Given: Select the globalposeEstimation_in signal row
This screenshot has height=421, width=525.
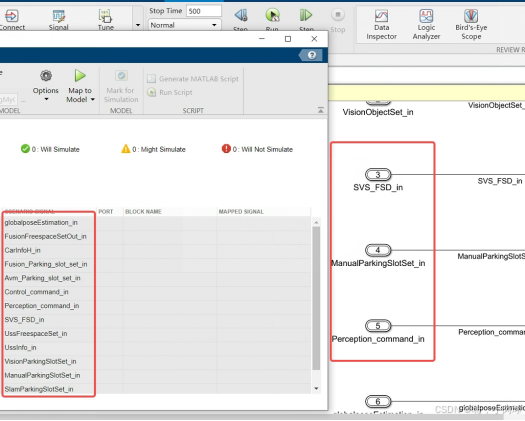Looking at the screenshot, I should pyautogui.click(x=156, y=223).
